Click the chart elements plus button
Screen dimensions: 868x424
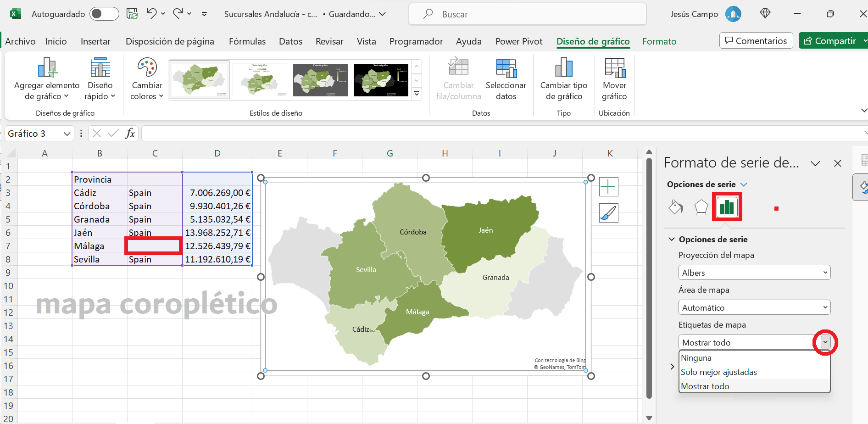click(x=608, y=187)
